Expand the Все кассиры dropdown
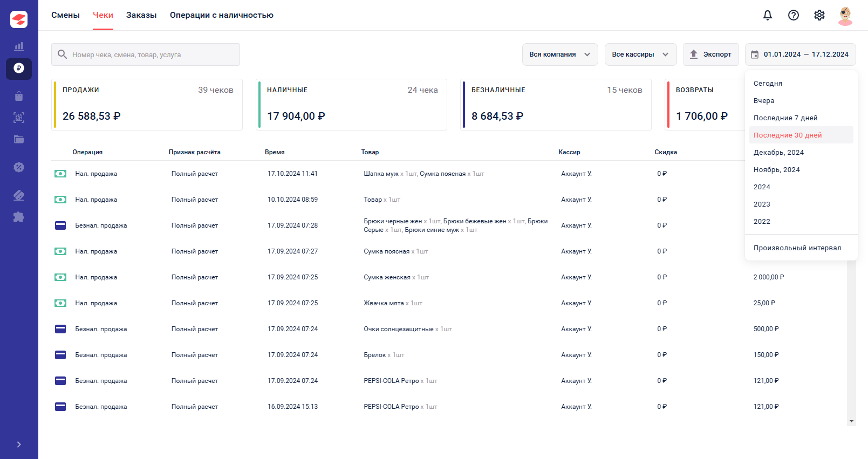868x459 pixels. 640,54
